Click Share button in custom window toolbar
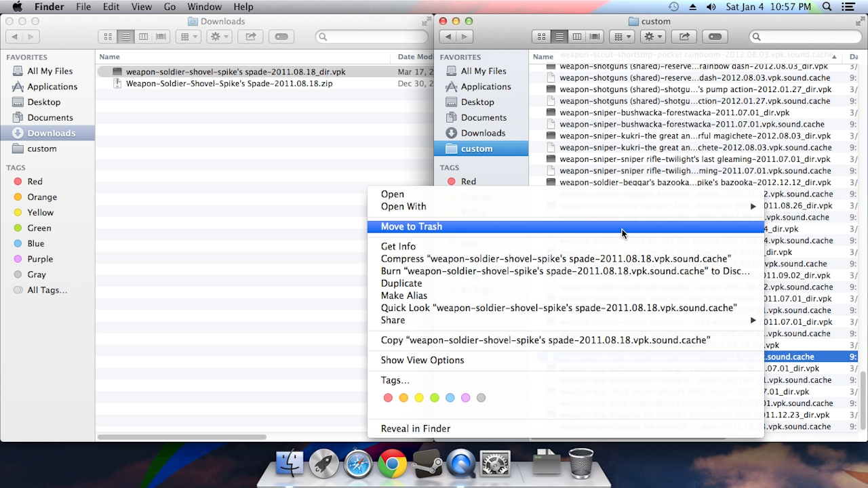 684,37
